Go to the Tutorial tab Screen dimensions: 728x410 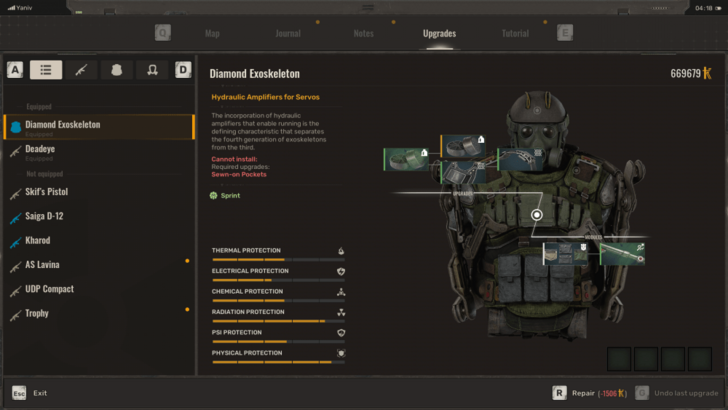515,33
